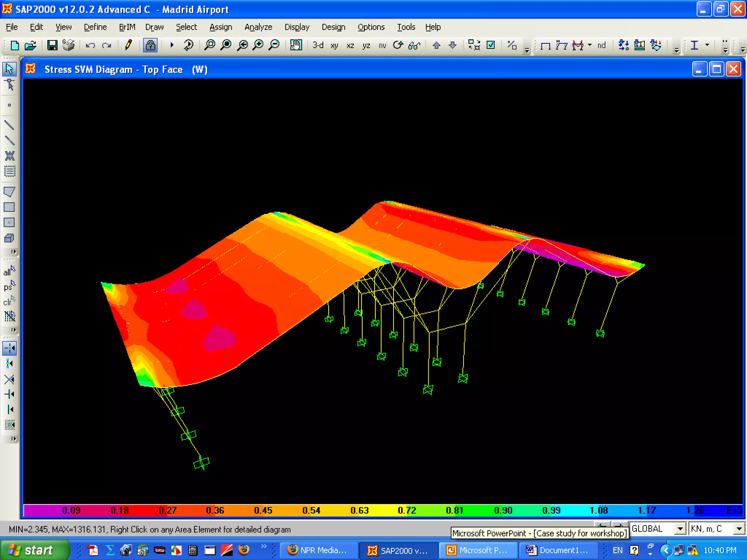
Task: Click the Rubber Band Zoom icon
Action: 209,45
